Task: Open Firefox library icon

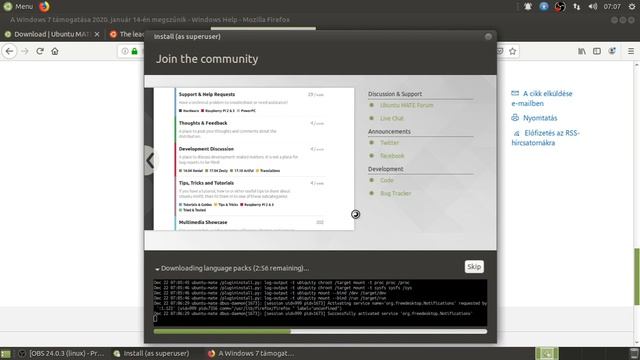Action: click(x=582, y=51)
